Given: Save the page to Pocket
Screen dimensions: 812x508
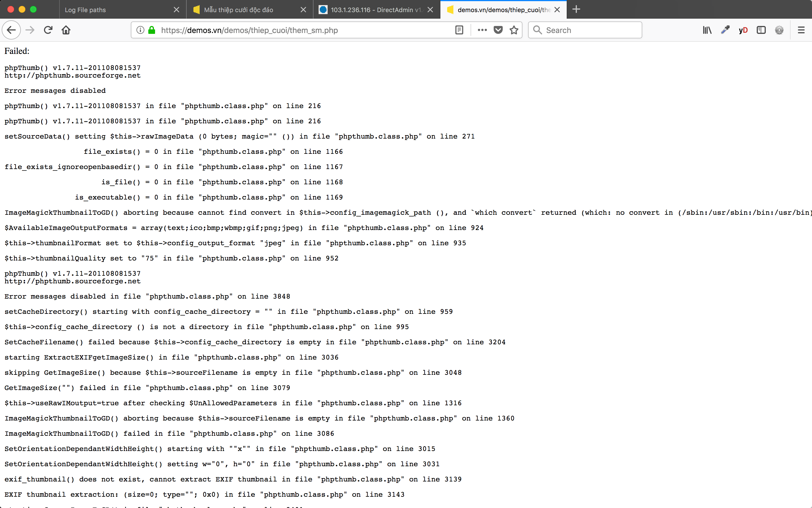Looking at the screenshot, I should pos(498,30).
